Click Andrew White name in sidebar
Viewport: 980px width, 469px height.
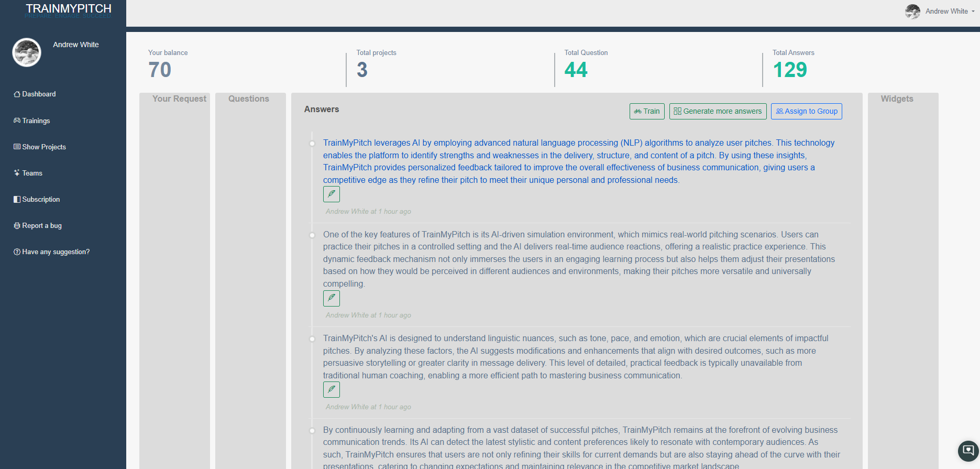(76, 45)
